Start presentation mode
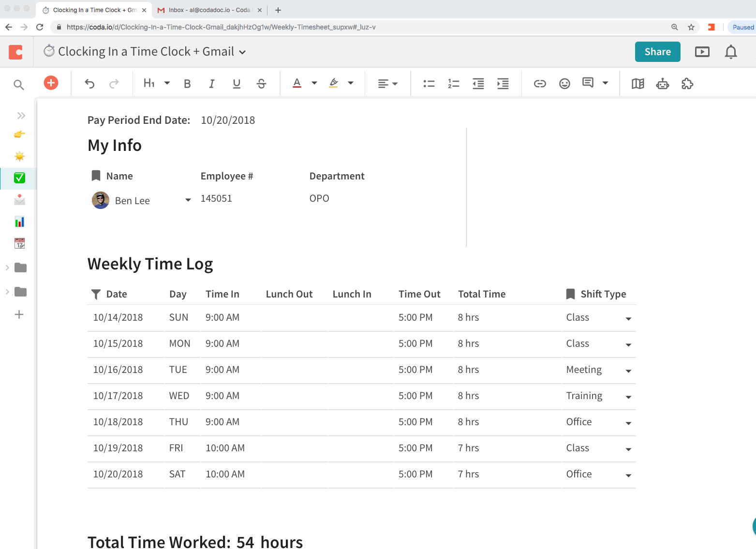Viewport: 756px width, 549px height. [702, 52]
